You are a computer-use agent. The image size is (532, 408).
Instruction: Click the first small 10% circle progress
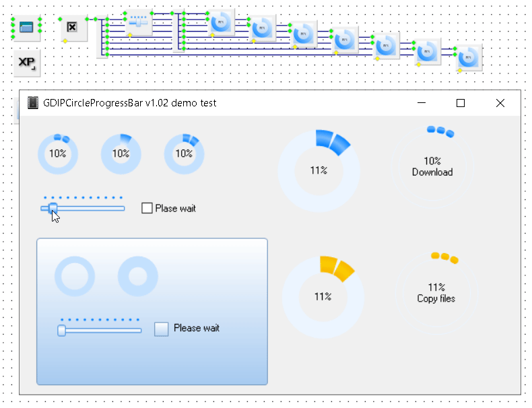pos(57,154)
